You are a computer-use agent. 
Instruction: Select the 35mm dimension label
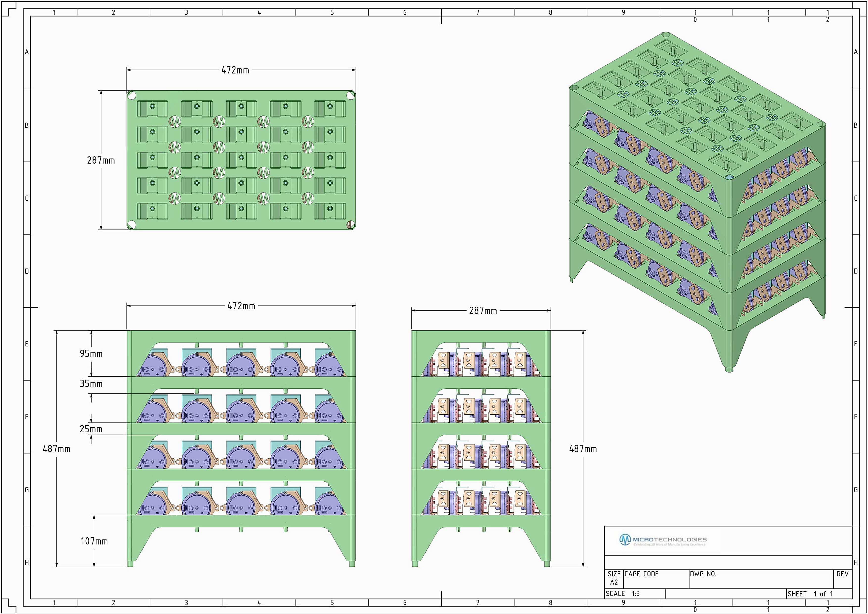(x=91, y=384)
